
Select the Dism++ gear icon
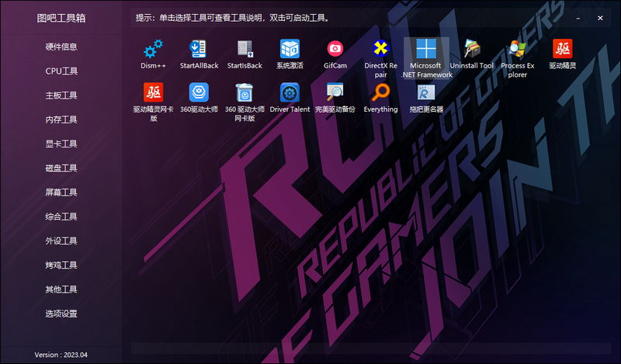tap(153, 49)
